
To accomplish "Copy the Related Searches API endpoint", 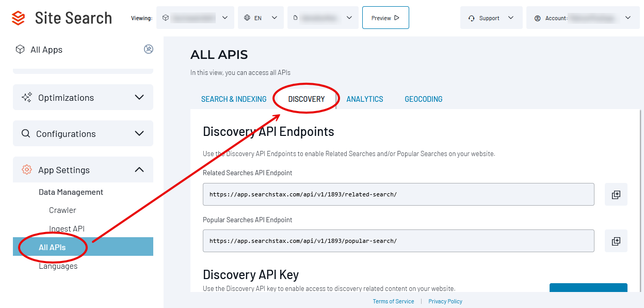I will (x=616, y=194).
